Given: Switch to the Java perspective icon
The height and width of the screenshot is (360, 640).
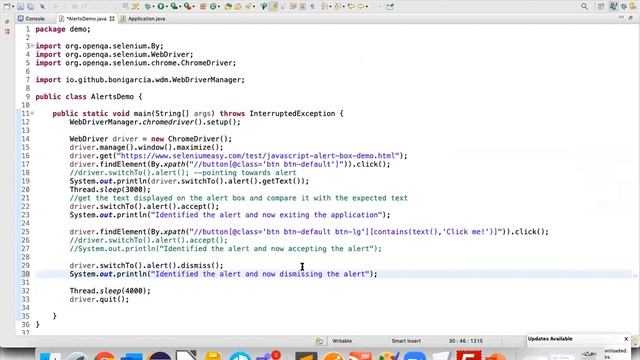Looking at the screenshot, I should point(613,6).
